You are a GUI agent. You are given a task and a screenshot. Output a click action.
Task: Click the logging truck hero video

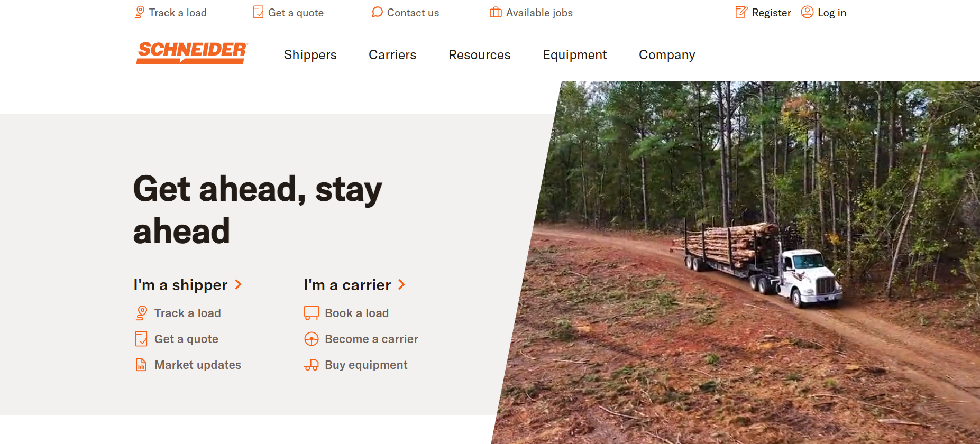click(x=740, y=263)
